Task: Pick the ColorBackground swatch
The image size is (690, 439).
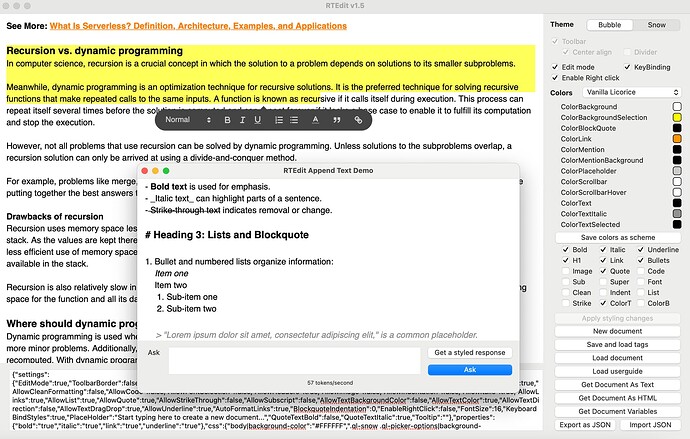Action: coord(677,106)
